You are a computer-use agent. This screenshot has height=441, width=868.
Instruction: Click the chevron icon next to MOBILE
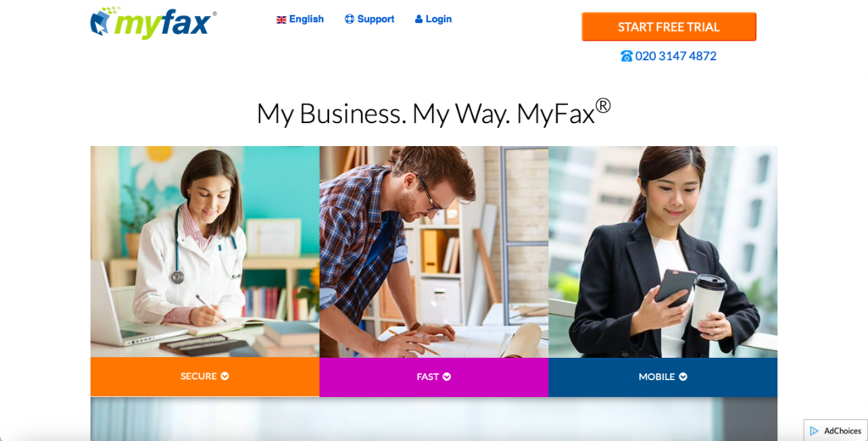(683, 377)
